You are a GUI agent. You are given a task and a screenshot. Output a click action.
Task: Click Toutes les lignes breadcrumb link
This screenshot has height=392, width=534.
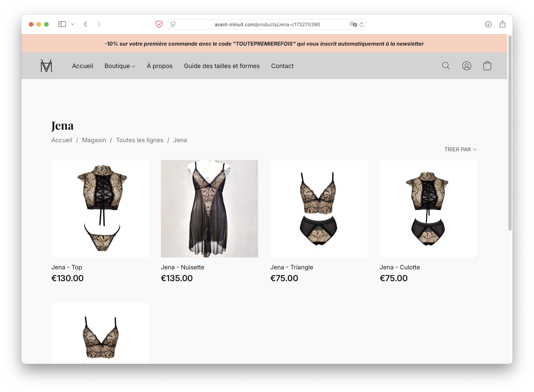(x=139, y=140)
